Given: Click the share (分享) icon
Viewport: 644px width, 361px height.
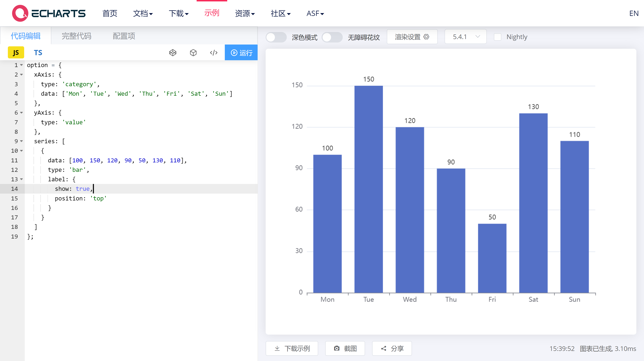Looking at the screenshot, I should [x=391, y=348].
